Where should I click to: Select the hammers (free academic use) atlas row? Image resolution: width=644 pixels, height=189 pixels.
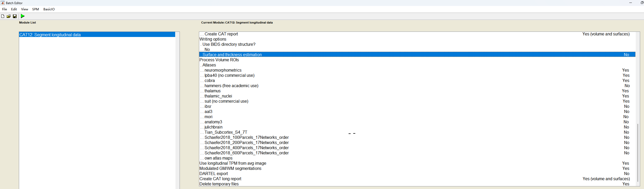[231, 86]
